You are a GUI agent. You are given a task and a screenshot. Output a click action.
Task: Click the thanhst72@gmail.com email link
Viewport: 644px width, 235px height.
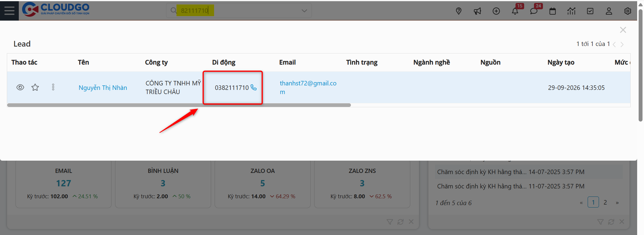pyautogui.click(x=308, y=83)
